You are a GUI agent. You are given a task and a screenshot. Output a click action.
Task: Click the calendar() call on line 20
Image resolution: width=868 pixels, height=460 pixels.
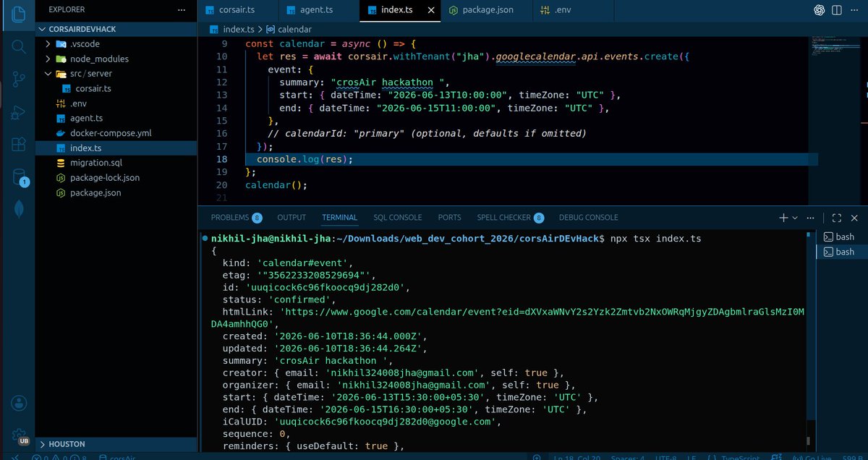click(276, 185)
